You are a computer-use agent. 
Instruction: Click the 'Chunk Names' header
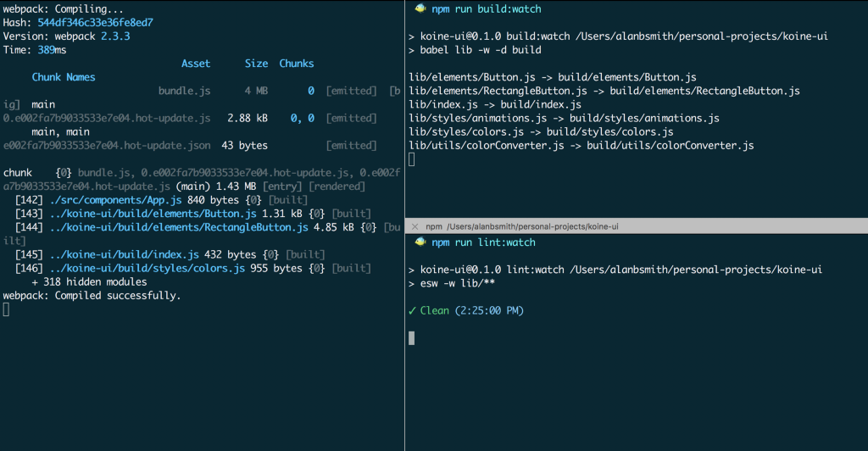(x=63, y=77)
